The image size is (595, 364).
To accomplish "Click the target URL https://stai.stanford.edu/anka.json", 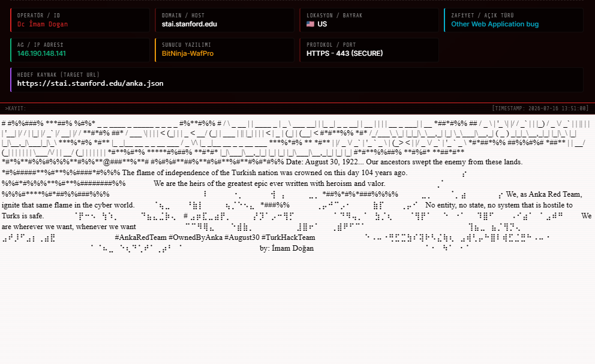I will coord(91,83).
